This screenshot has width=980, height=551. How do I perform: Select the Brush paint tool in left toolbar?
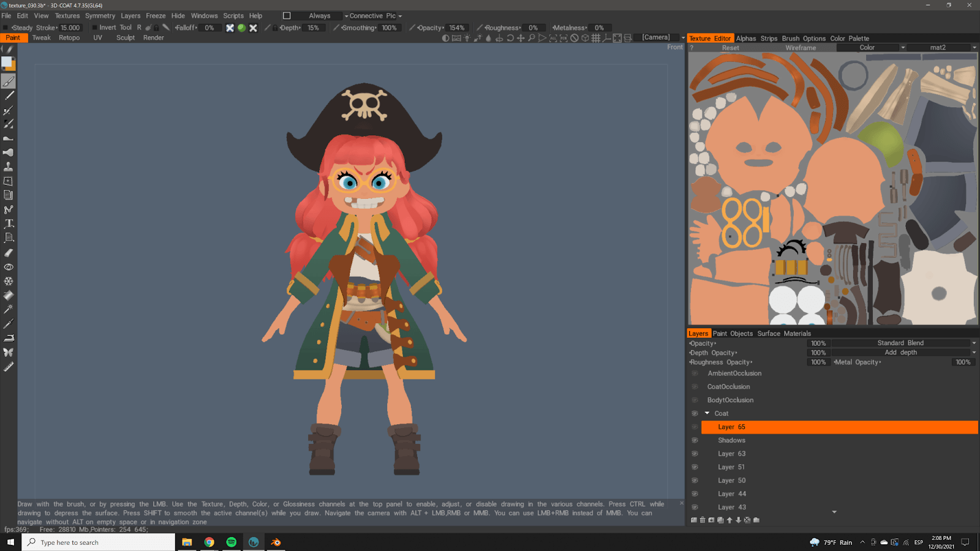(9, 81)
